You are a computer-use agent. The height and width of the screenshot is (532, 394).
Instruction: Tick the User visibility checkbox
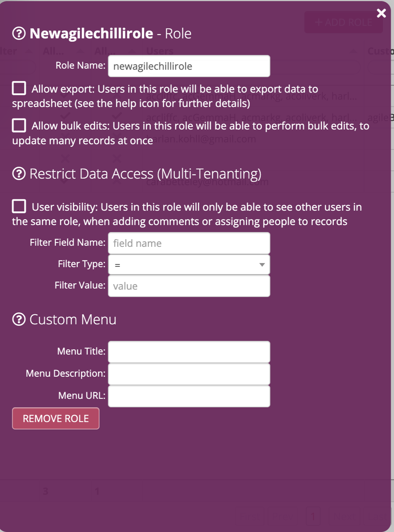(x=19, y=206)
